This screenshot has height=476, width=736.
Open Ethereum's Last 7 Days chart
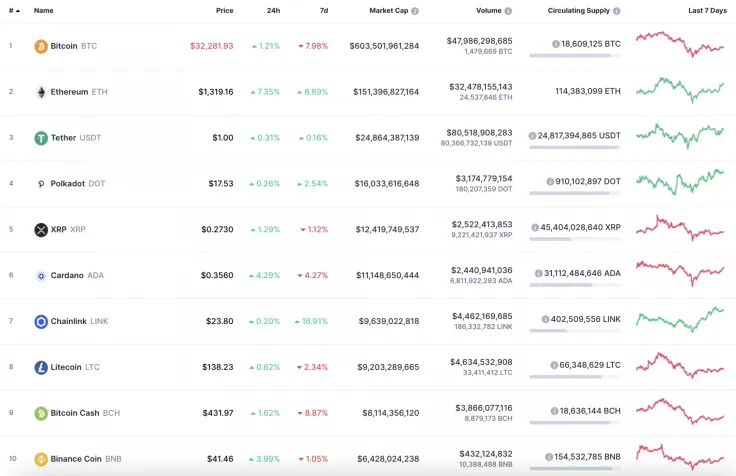(679, 91)
